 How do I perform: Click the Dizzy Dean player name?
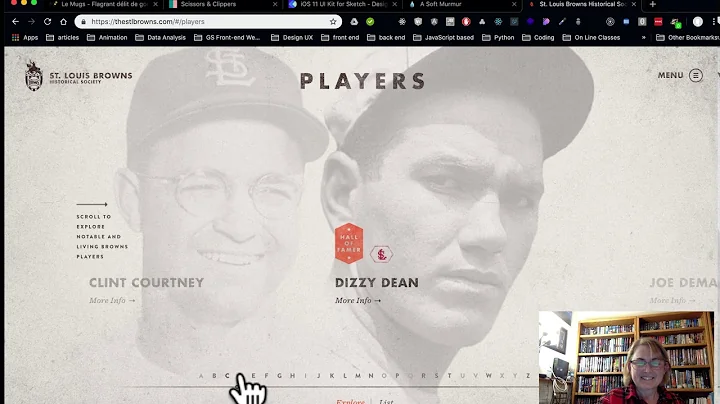[377, 282]
